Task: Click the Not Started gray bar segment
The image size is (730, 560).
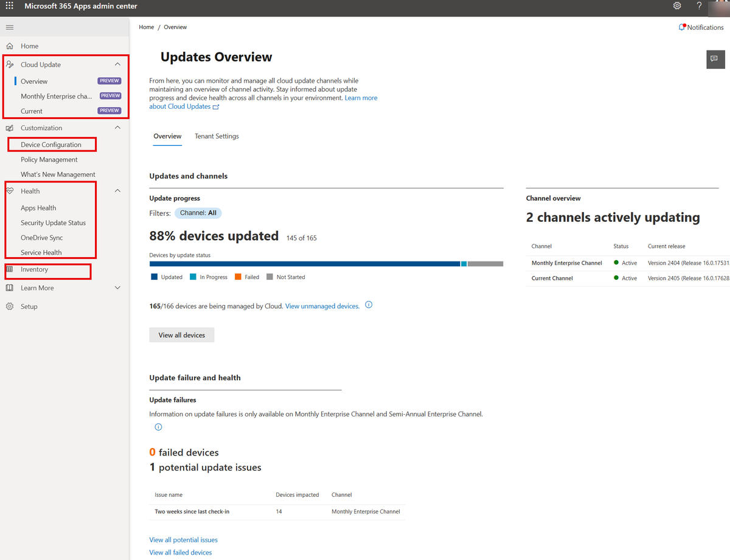Action: [x=485, y=264]
